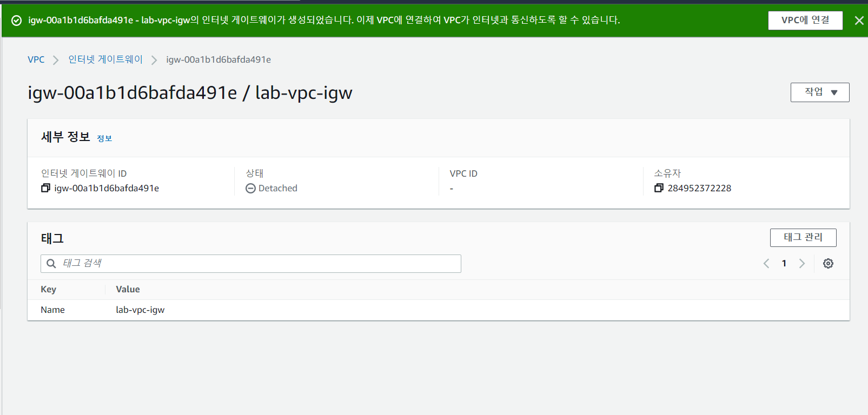This screenshot has width=868, height=415.
Task: Click the VPC에 연결 button
Action: (x=805, y=20)
